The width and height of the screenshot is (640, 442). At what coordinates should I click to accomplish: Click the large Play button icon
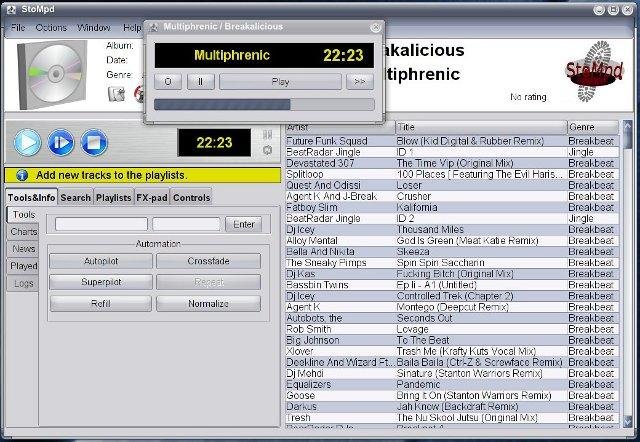[27, 142]
